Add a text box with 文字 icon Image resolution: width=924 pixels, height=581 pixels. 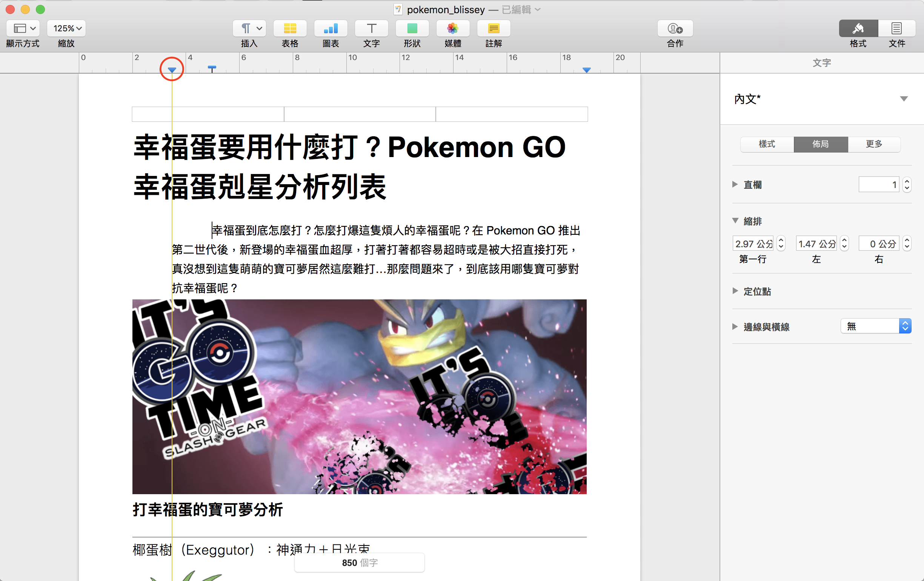371,28
